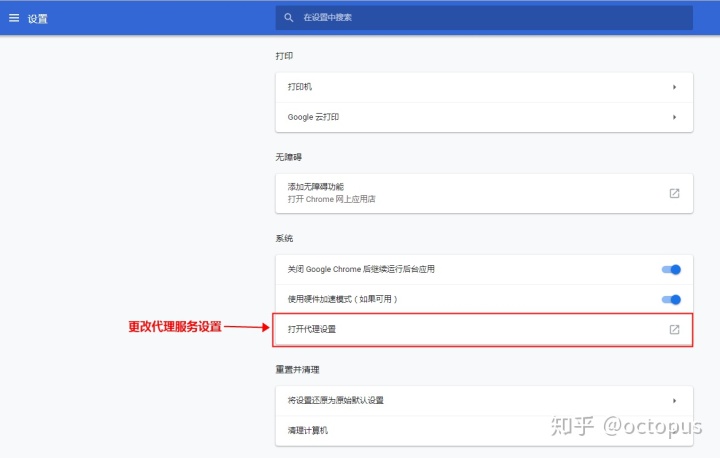Screen dimensions: 720x458
Task: Expand arrow on 将设置还原为原始默认设置 row
Action: tap(674, 401)
